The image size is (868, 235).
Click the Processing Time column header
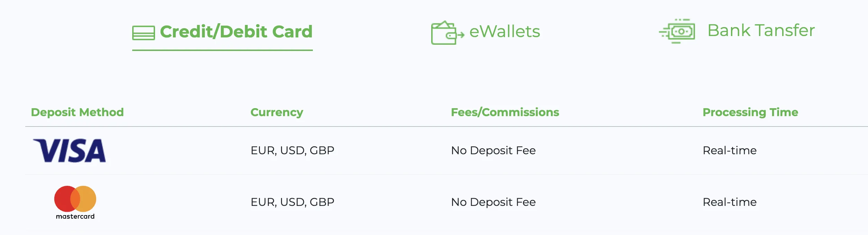coord(750,112)
